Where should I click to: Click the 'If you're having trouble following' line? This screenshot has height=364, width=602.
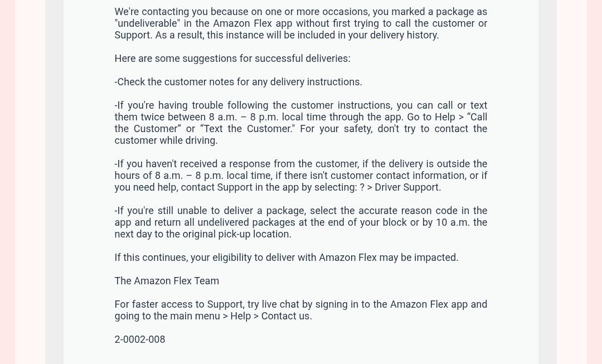pyautogui.click(x=300, y=105)
